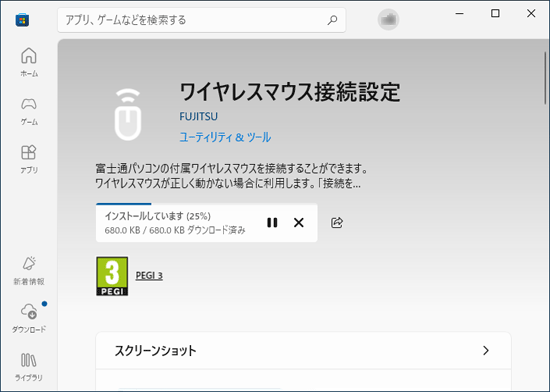Click the Microsoft Store logo icon
This screenshot has width=550, height=392.
tap(22, 20)
